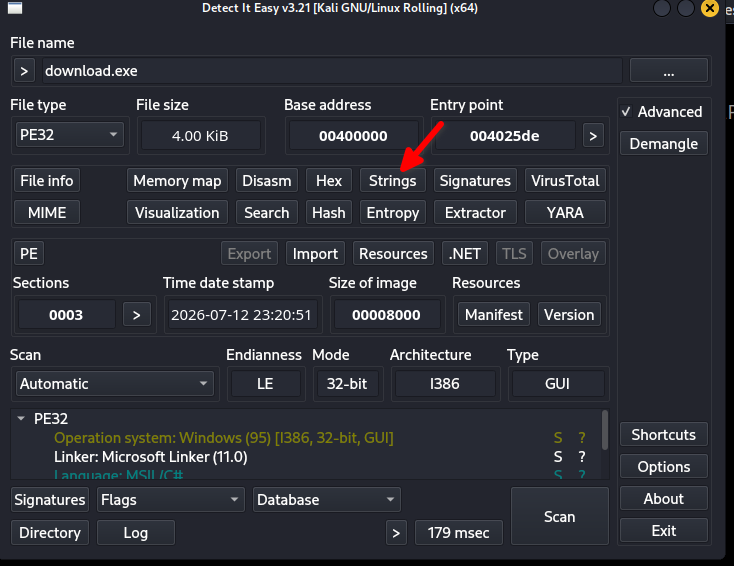Click the Demangle button
The width and height of the screenshot is (734, 566).
pyautogui.click(x=663, y=143)
